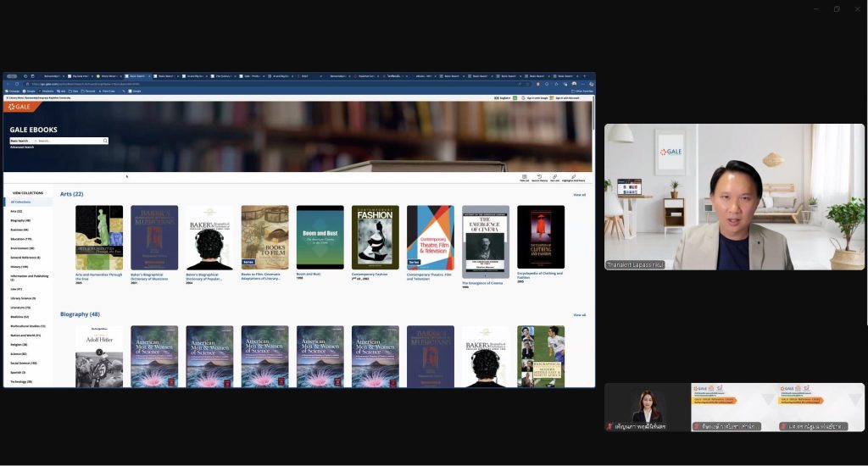Open the Other favorites folder in the bookmarks bar
Viewport: 868px width, 466px height.
click(583, 91)
